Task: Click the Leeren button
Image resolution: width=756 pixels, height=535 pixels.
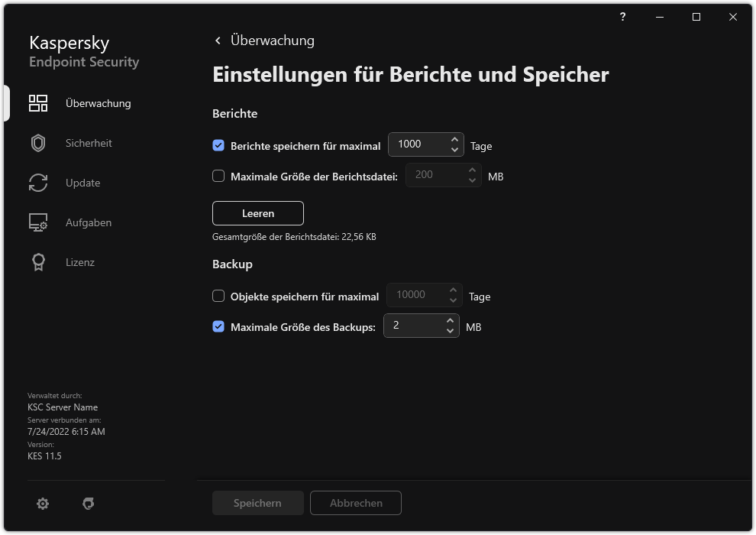Action: (257, 212)
